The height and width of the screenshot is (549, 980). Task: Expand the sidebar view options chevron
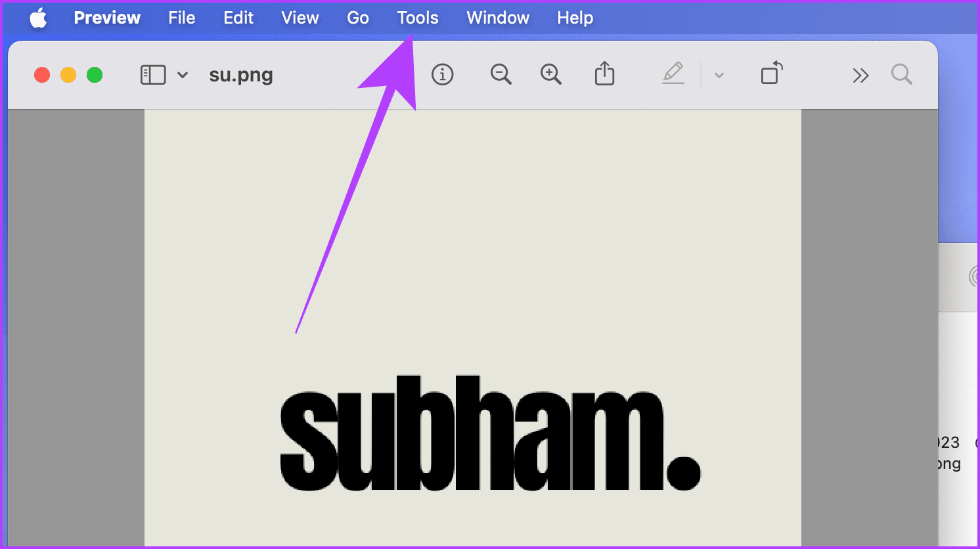pyautogui.click(x=182, y=74)
